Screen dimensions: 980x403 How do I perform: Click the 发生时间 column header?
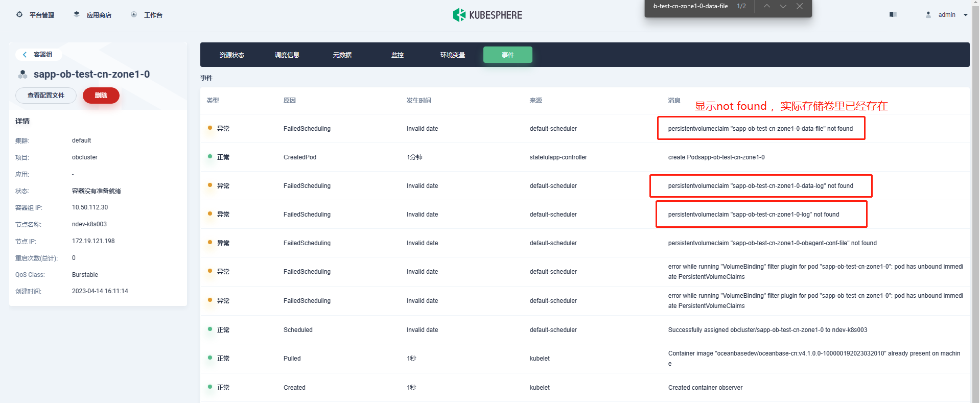coord(419,101)
